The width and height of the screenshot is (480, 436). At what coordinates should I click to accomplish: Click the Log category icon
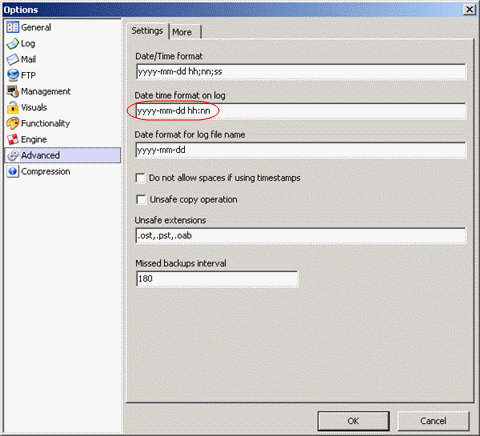coord(13,43)
